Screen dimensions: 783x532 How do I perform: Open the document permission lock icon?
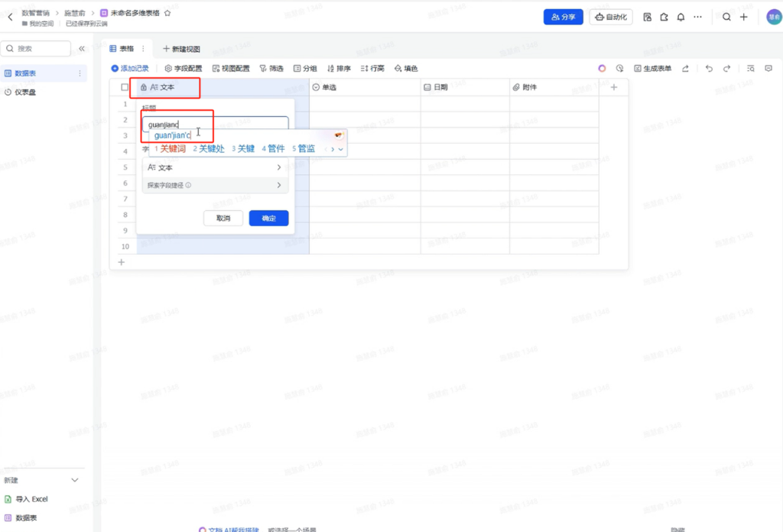pyautogui.click(x=647, y=17)
